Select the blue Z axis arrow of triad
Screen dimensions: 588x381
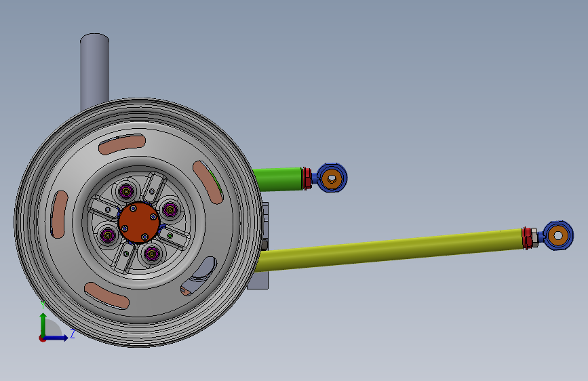[x=57, y=338]
